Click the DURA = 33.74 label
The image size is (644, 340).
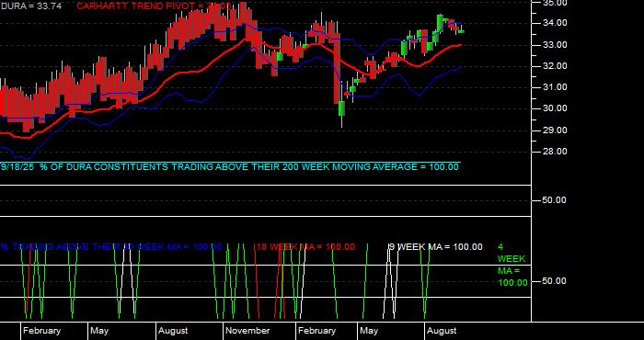[30, 6]
